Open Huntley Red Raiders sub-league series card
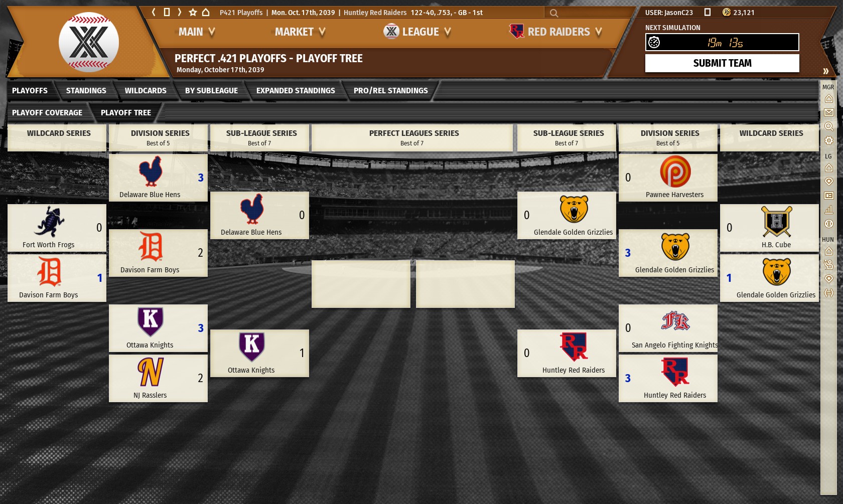 click(x=567, y=353)
